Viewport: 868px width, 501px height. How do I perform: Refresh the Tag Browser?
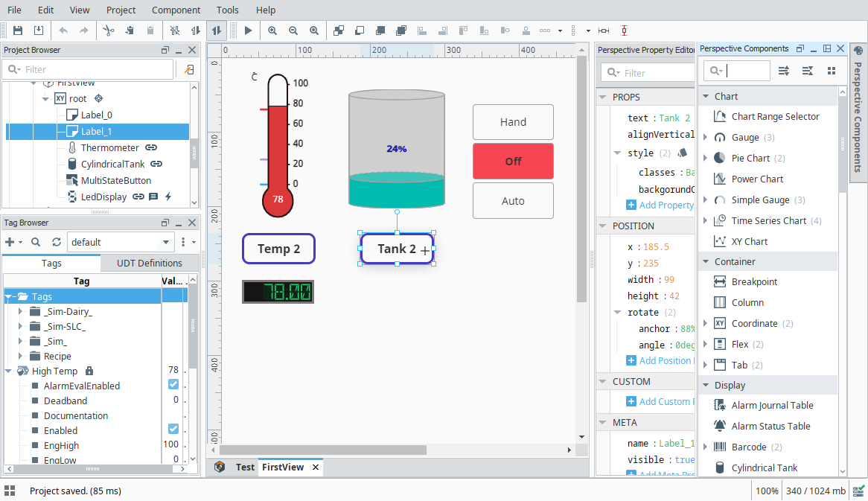tap(57, 242)
